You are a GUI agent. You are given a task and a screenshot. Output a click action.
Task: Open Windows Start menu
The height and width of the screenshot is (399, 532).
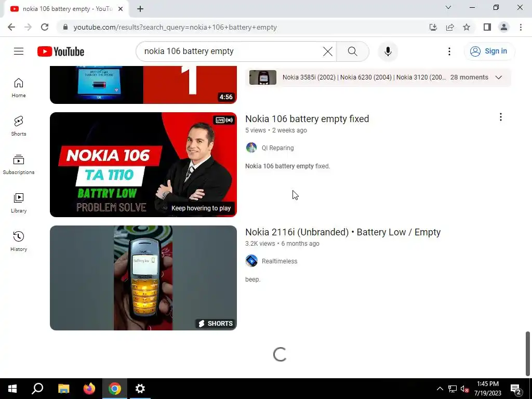point(12,389)
